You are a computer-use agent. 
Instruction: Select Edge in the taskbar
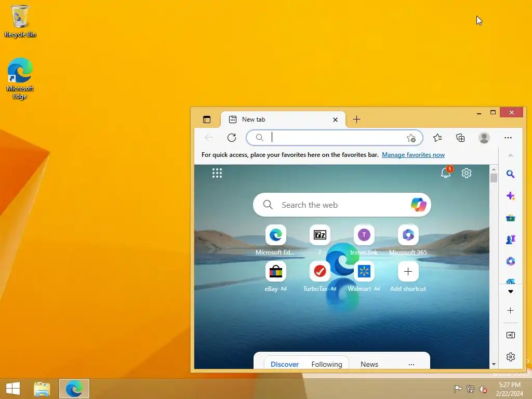(74, 389)
